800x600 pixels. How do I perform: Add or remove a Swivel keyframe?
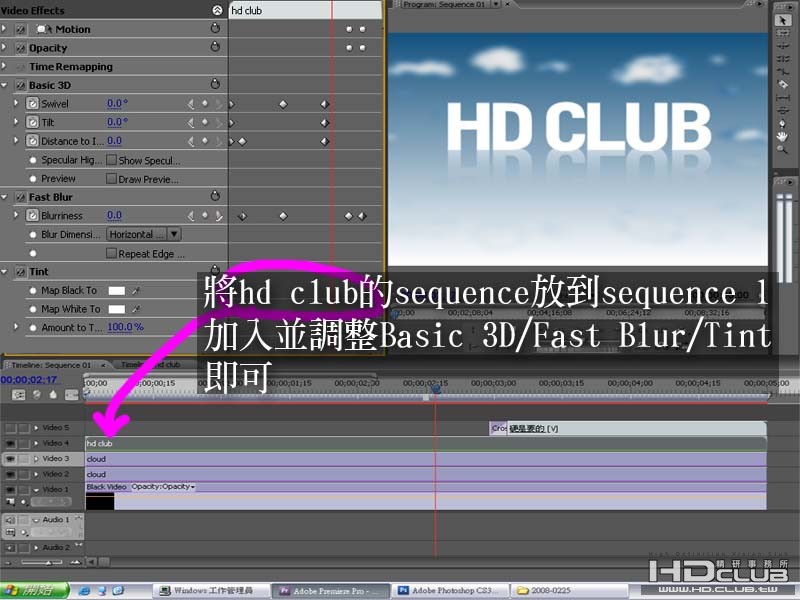click(205, 104)
